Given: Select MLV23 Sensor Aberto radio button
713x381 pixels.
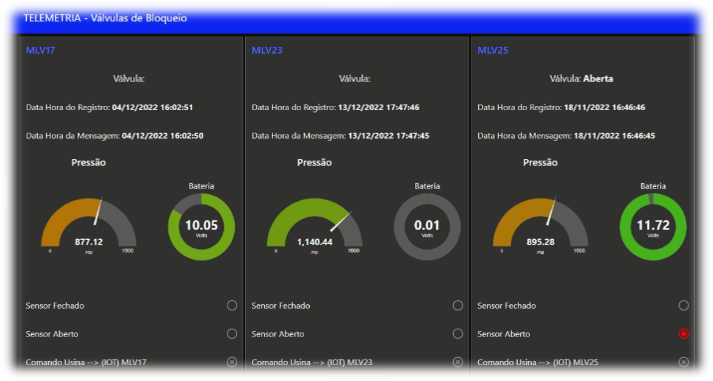Looking at the screenshot, I should (458, 334).
